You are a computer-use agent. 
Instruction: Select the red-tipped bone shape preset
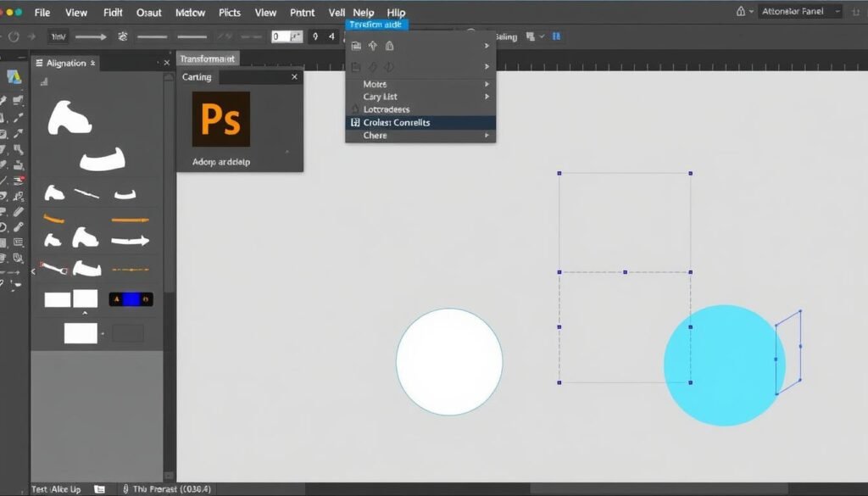point(53,269)
